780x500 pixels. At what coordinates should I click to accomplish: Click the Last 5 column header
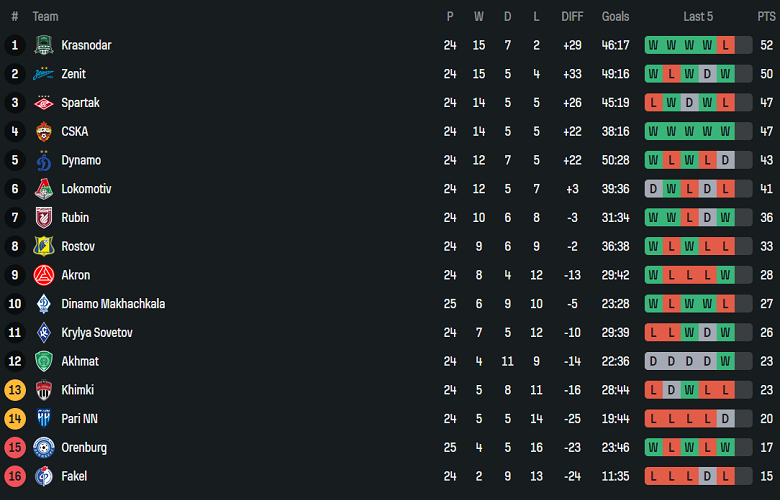click(698, 16)
